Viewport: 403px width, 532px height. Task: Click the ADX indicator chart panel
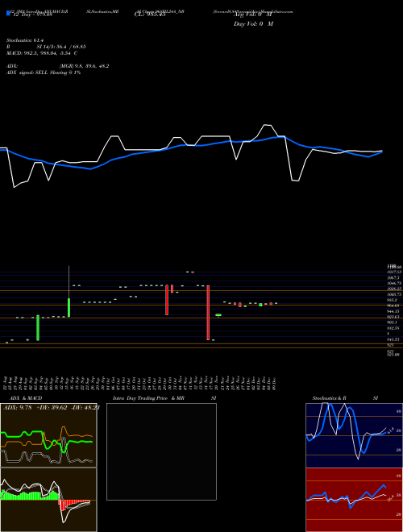(48, 435)
